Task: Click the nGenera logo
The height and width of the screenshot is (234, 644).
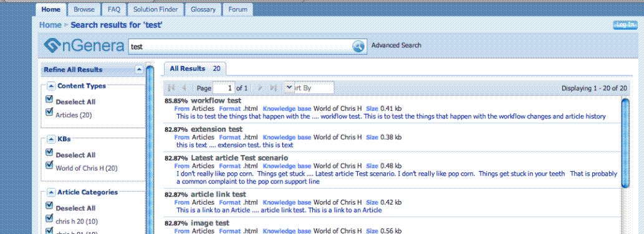Action: tap(84, 45)
